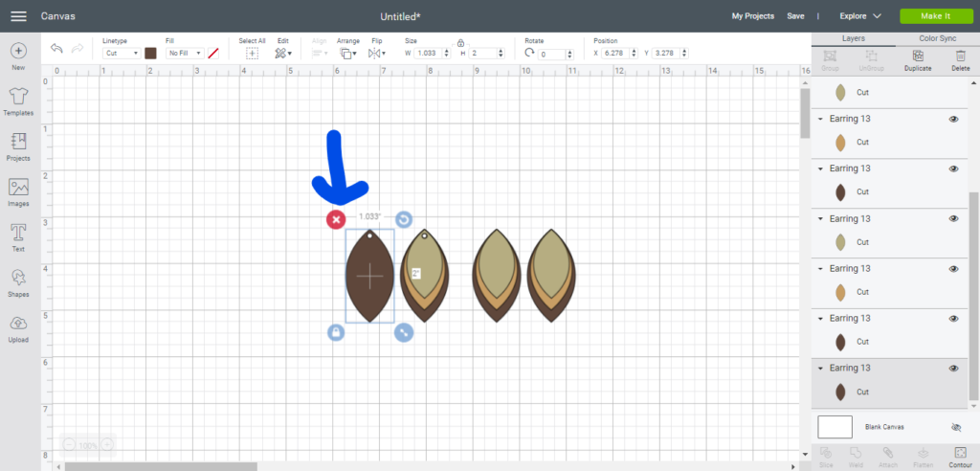The image size is (980, 471).
Task: Open the Images library
Action: coord(18,192)
